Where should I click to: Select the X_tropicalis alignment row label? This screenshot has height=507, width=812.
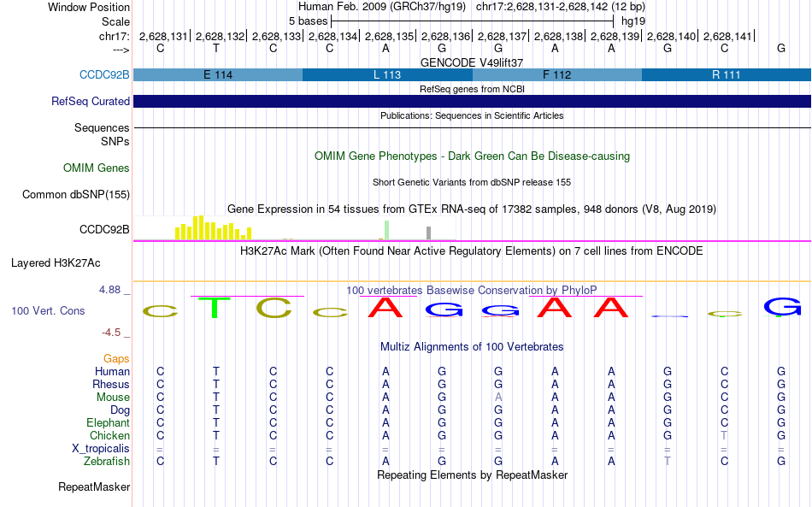101,449
